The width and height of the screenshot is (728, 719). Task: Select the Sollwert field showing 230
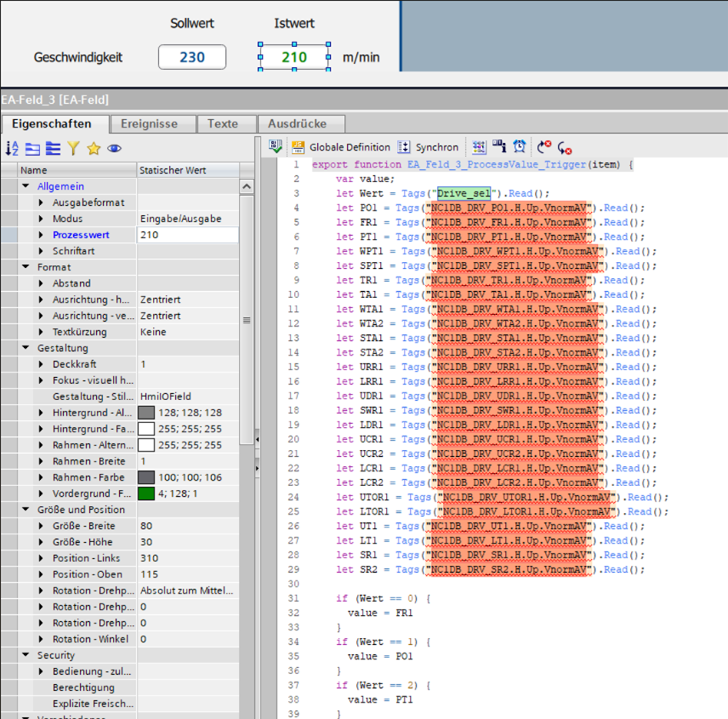(192, 57)
